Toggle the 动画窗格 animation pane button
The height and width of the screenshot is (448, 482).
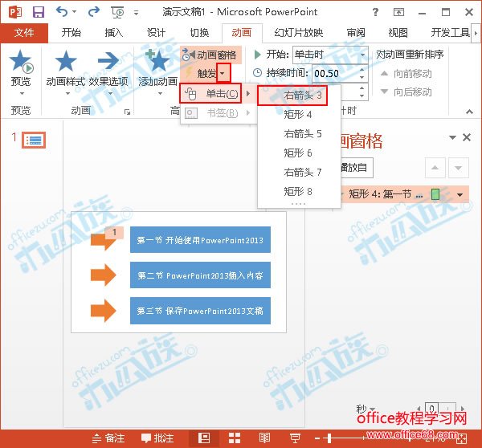210,55
